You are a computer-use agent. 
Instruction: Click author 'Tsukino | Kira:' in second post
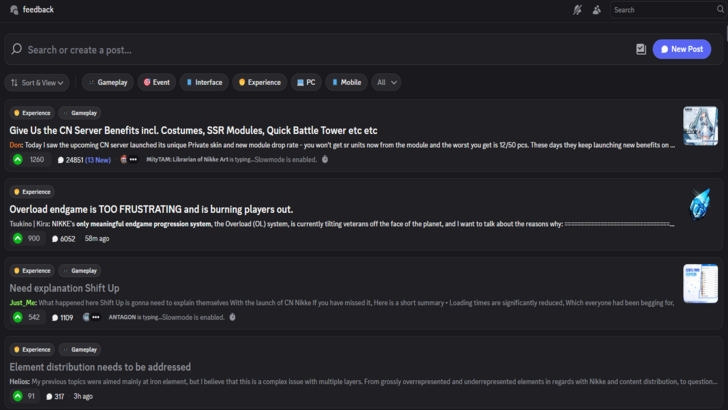coord(30,224)
